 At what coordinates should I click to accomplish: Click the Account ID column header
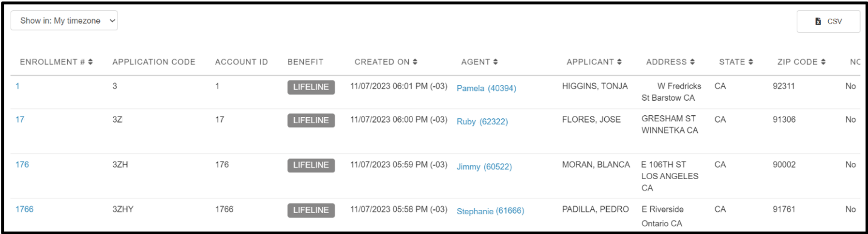pyautogui.click(x=241, y=62)
